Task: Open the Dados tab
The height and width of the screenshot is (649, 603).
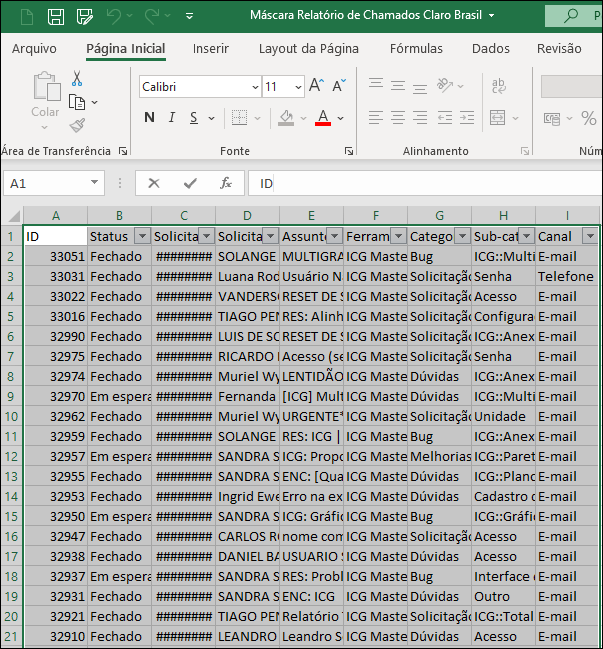Action: point(491,48)
